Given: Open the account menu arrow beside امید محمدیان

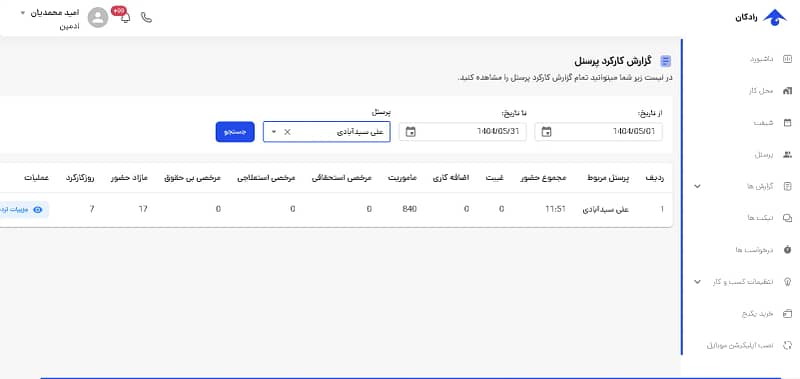Looking at the screenshot, I should click(x=22, y=13).
